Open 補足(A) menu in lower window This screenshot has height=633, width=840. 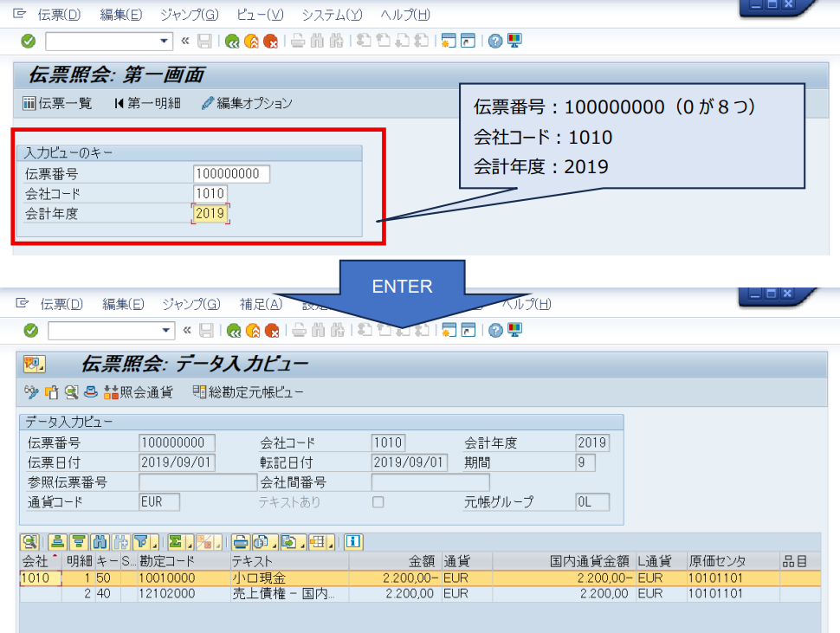click(x=261, y=304)
